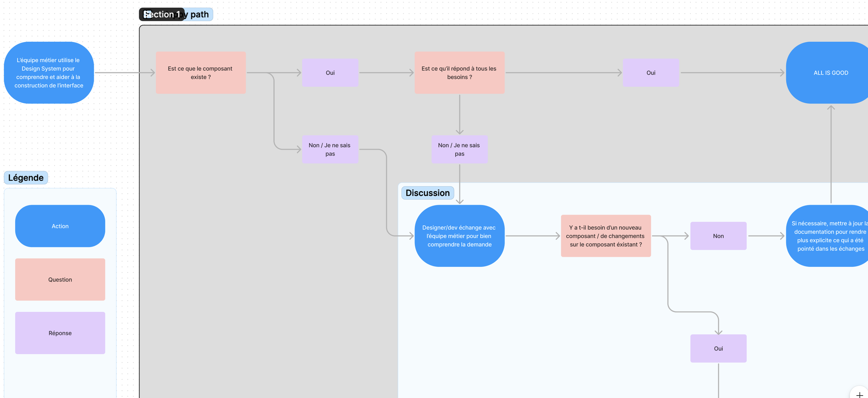This screenshot has width=868, height=398.
Task: Select 'Si nécessaire, mettre à jour la documentation' node
Action: 830,236
